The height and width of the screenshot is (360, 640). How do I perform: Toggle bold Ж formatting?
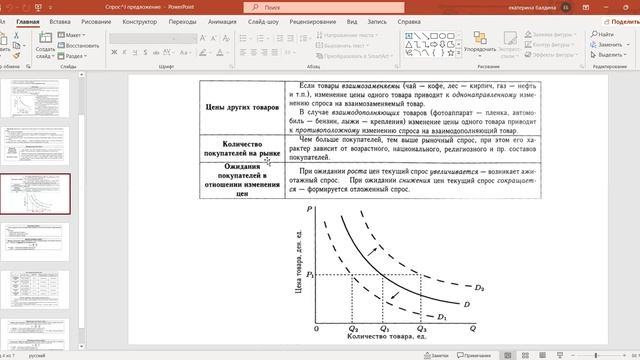(114, 52)
